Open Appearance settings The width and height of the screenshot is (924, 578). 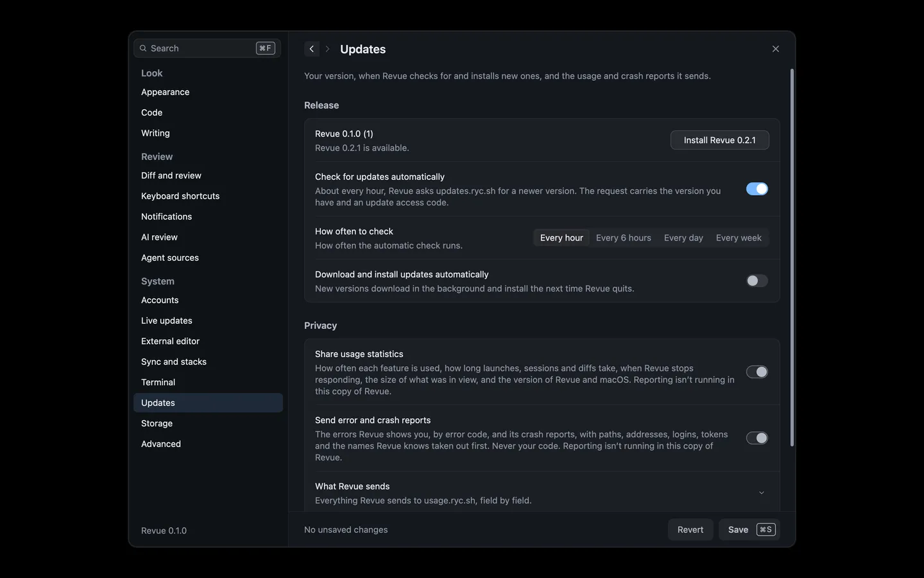click(x=208, y=92)
